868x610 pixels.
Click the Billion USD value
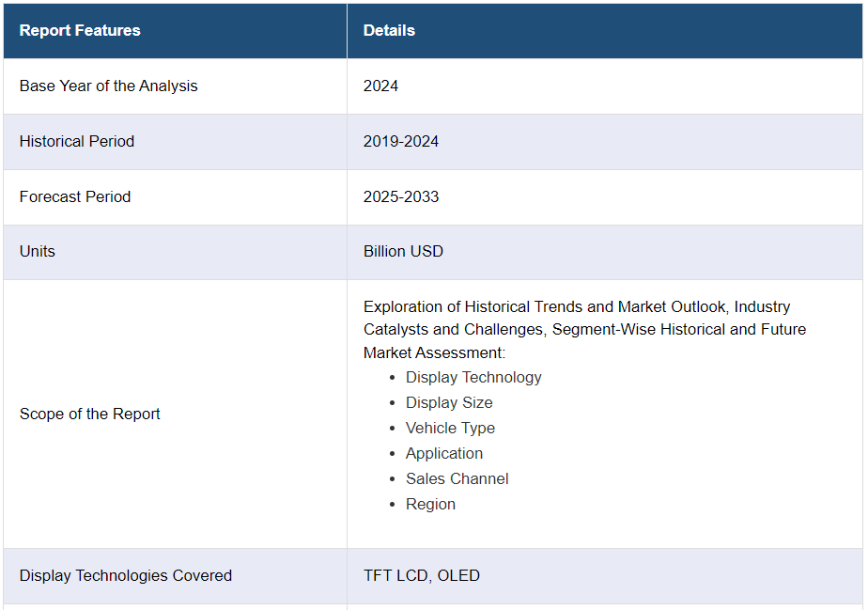coord(403,251)
